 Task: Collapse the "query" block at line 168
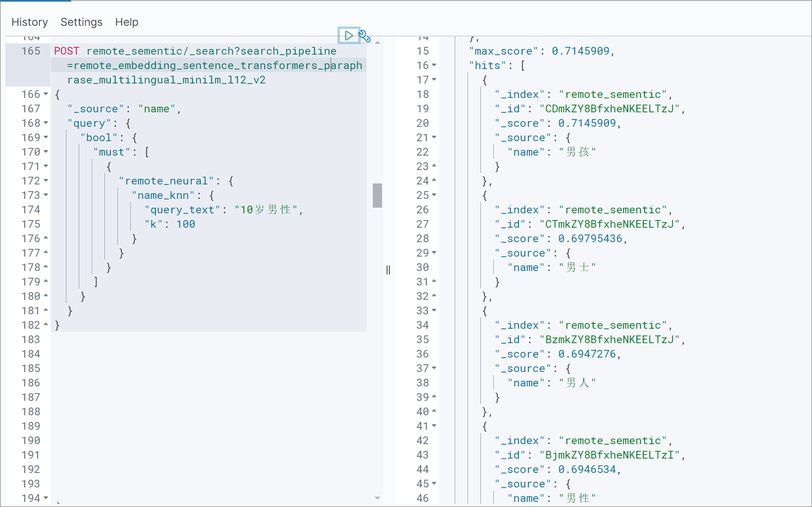point(46,123)
